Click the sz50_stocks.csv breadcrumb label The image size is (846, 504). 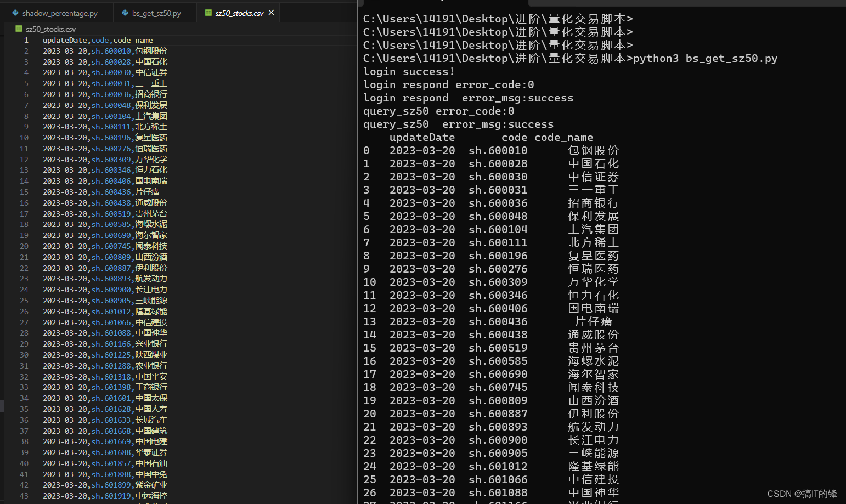pos(51,29)
